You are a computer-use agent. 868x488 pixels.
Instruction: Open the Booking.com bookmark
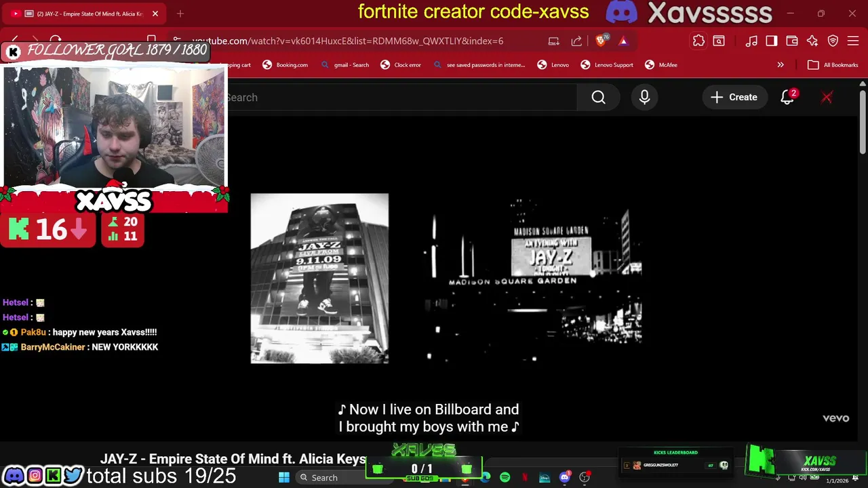(x=285, y=65)
